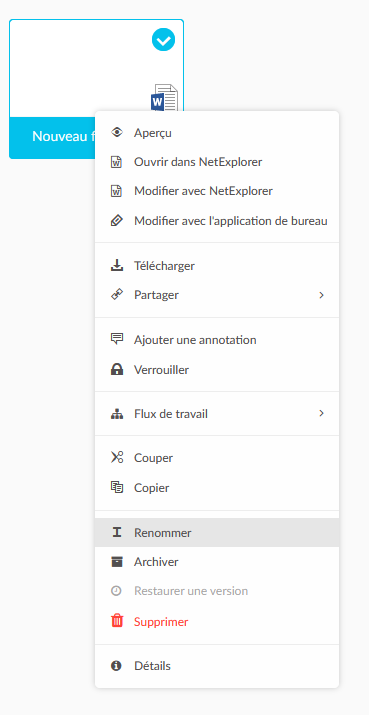Click the download icon next to Télécharger
The width and height of the screenshot is (369, 715).
point(117,265)
